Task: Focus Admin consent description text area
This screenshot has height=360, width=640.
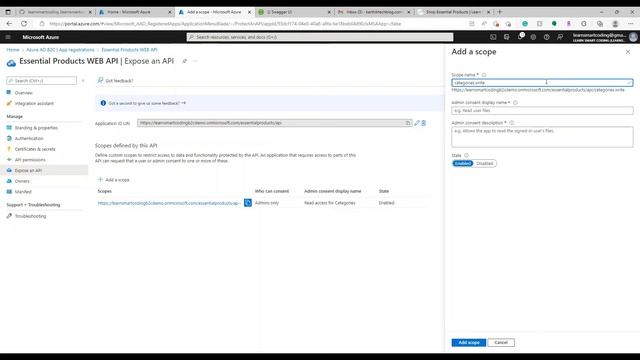Action: (x=542, y=137)
